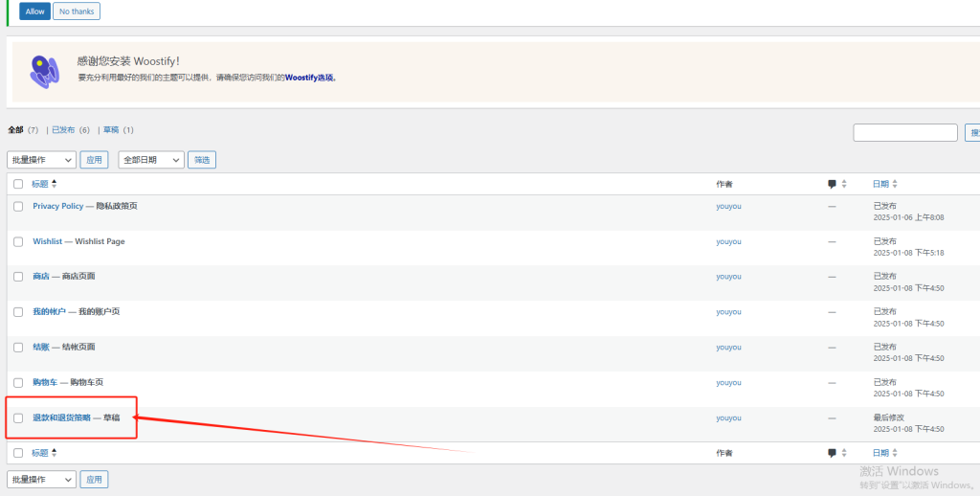Click the page search input field
This screenshot has width=980, height=496.
pyautogui.click(x=904, y=133)
